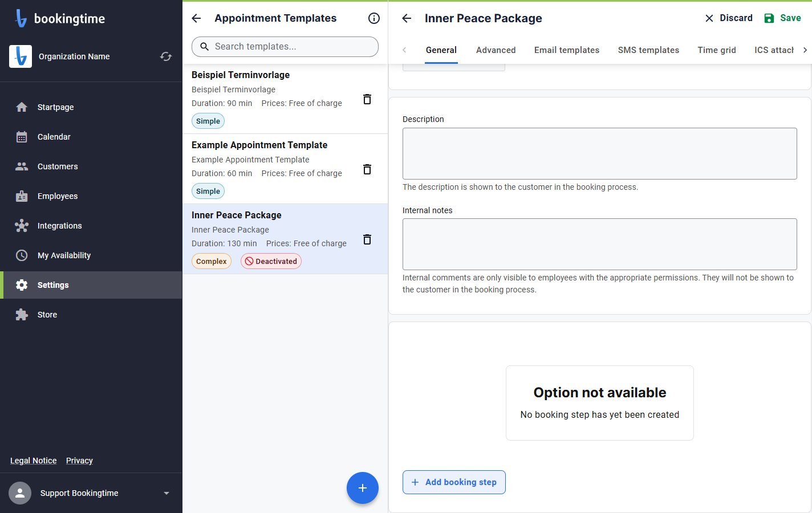Open the Startpage home icon
The image size is (812, 513).
(22, 107)
